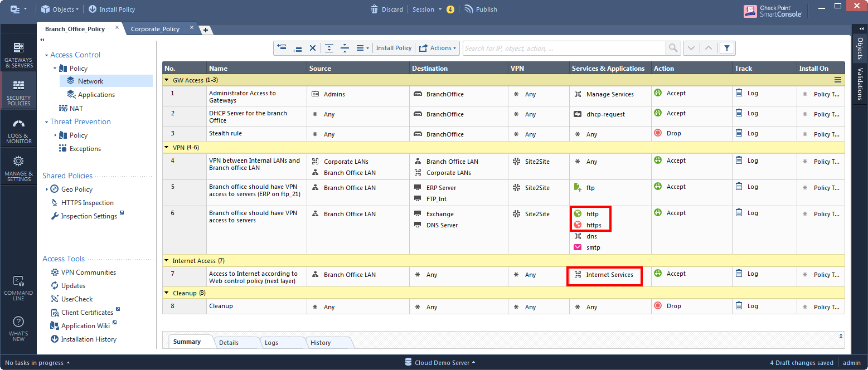Expand the No tasks in progress panel
Image resolution: width=868 pixels, height=370 pixels.
click(x=37, y=363)
